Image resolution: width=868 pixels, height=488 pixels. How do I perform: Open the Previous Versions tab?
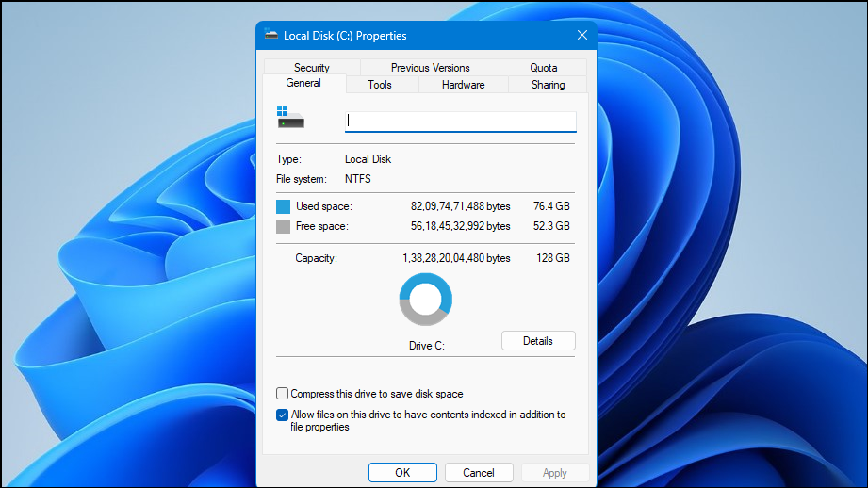430,68
